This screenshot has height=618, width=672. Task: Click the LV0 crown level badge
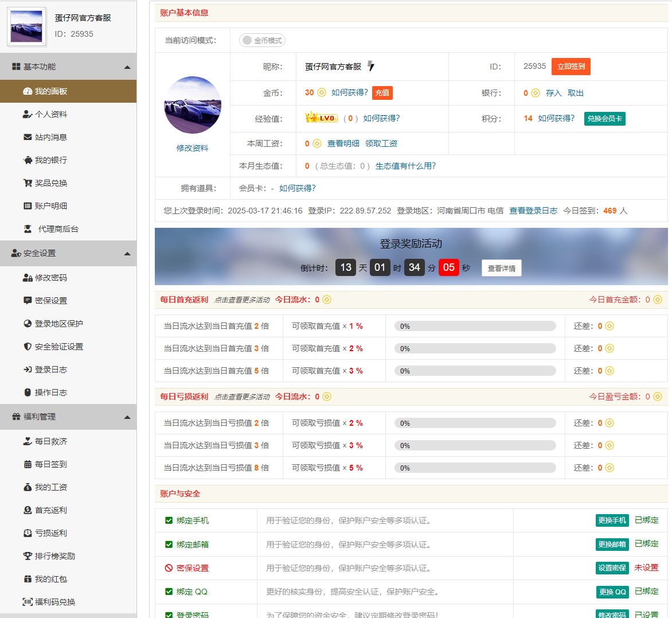point(322,118)
